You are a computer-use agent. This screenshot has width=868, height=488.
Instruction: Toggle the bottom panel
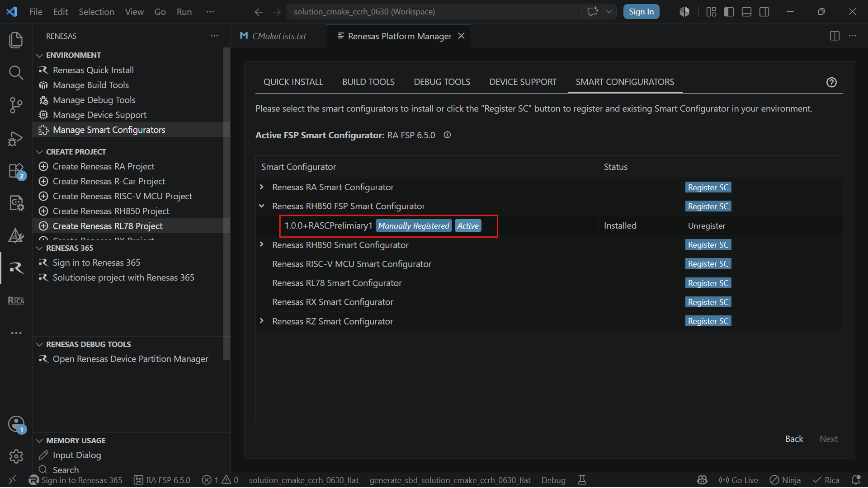(746, 12)
